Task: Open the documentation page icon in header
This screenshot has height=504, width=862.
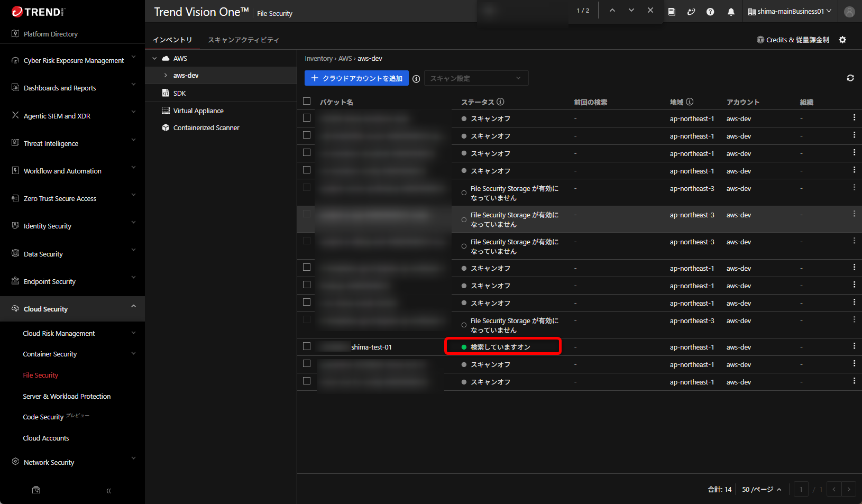Action: (x=672, y=12)
